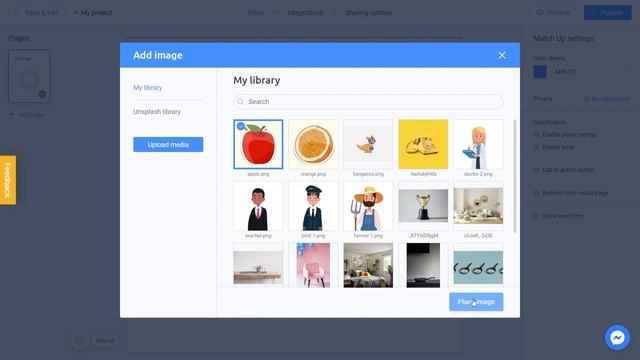This screenshot has height=360, width=640.
Task: Select the doctor 2.png thumbnail
Action: [x=478, y=144]
